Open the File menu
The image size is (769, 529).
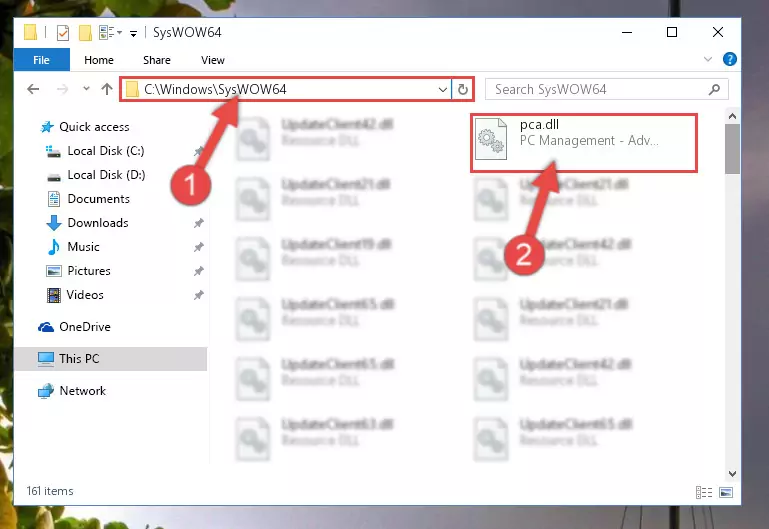point(41,60)
